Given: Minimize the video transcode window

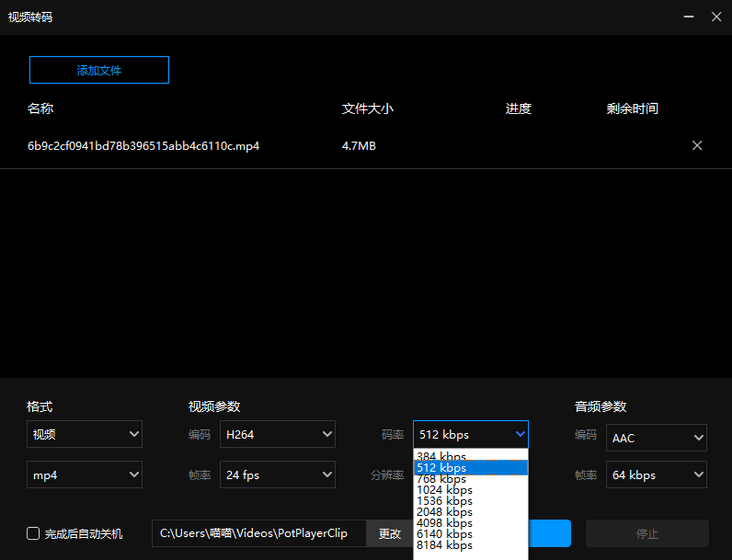Looking at the screenshot, I should click(689, 17).
